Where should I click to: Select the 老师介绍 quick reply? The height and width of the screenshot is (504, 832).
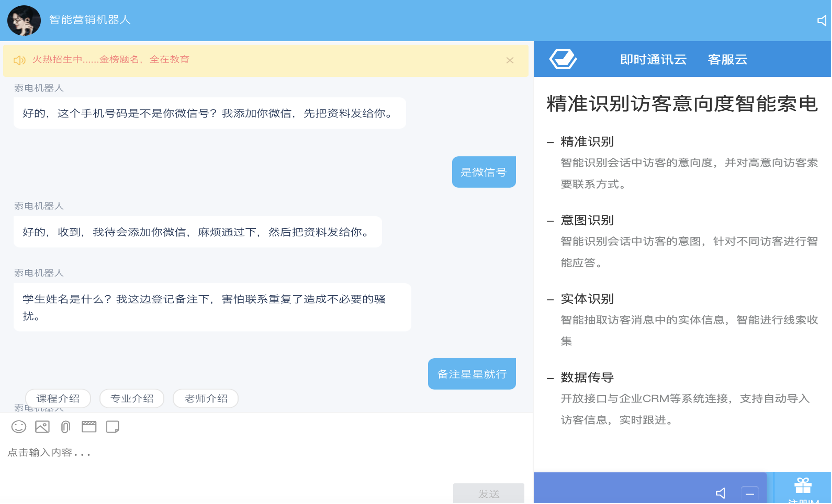click(206, 398)
